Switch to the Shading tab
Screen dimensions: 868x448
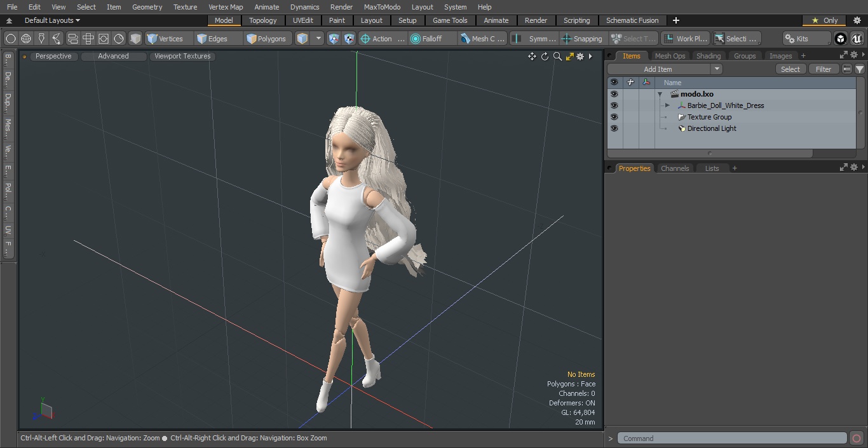708,56
